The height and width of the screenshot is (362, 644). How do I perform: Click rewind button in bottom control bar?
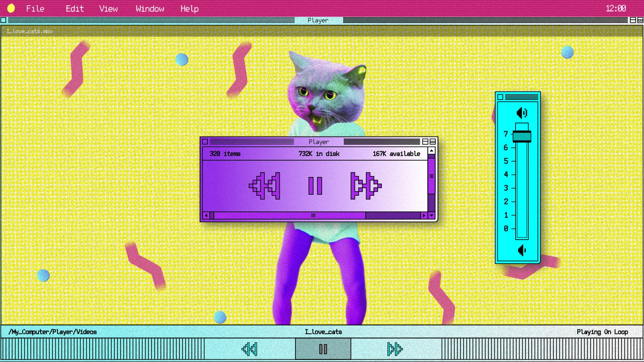click(x=250, y=349)
